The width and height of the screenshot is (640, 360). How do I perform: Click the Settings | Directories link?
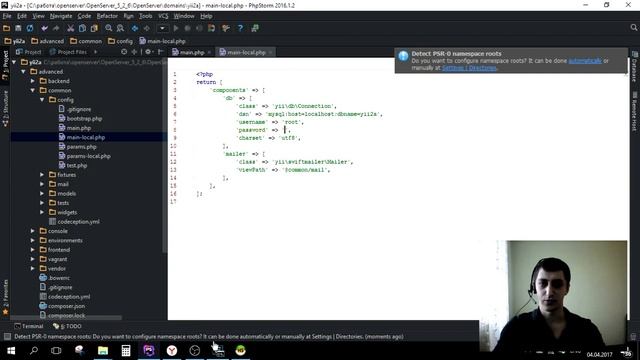click(469, 68)
